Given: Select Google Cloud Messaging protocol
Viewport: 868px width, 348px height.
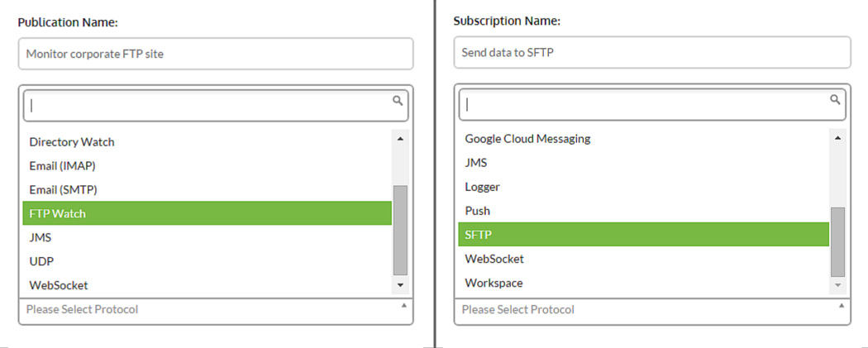Looking at the screenshot, I should click(644, 138).
